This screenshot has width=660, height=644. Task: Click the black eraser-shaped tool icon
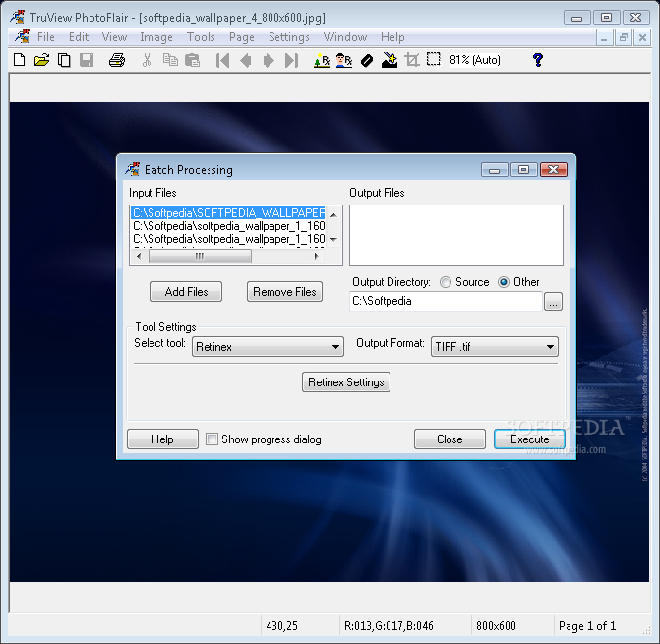367,61
